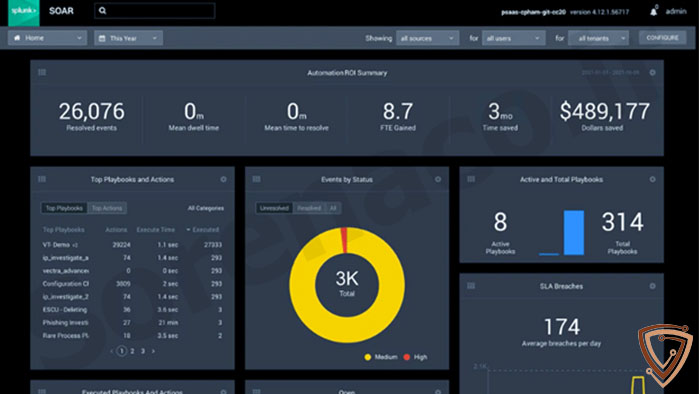Click the tall blue Total Playbooks bar
This screenshot has width=700, height=394.
tap(574, 232)
